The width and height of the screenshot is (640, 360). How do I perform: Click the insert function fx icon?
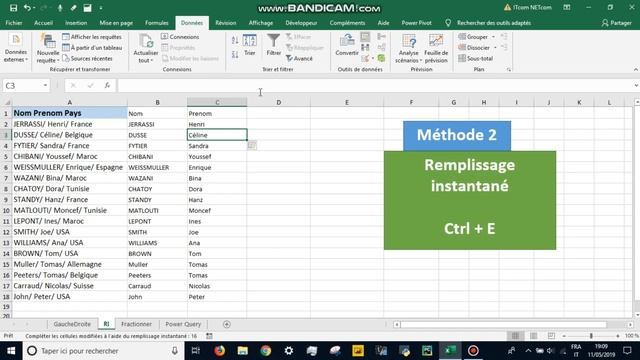(107, 85)
